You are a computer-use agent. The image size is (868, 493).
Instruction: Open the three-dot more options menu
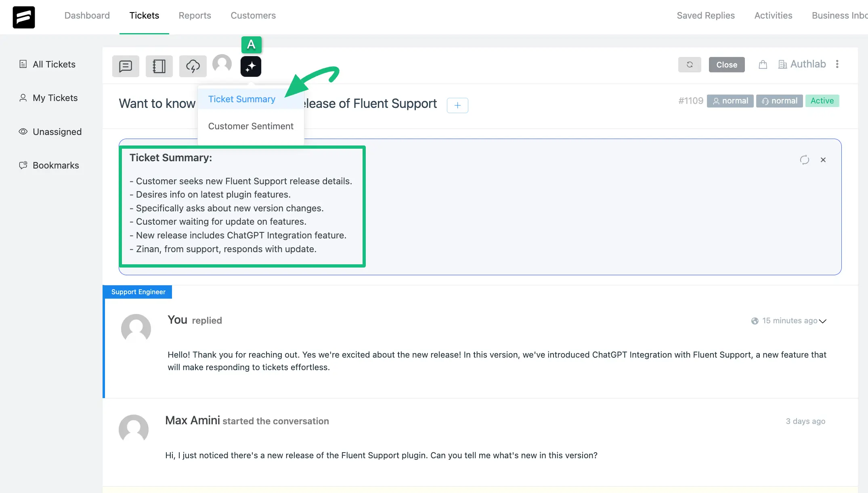837,64
